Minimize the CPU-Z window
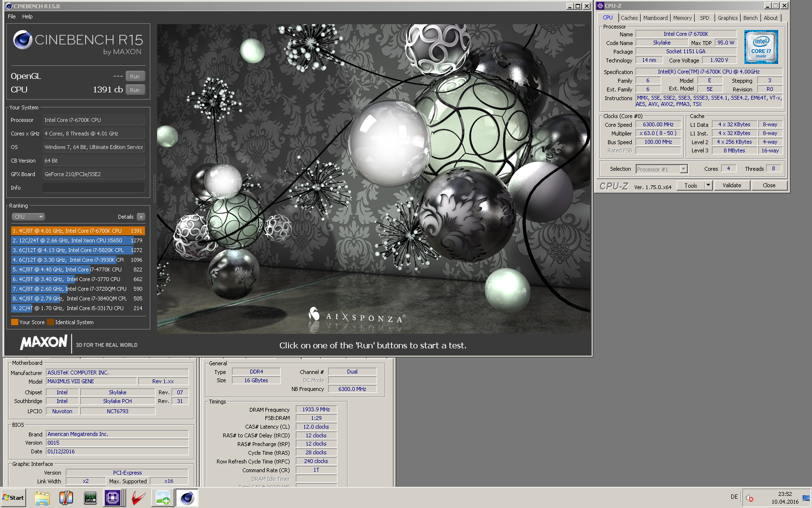This screenshot has height=508, width=812. click(768, 6)
